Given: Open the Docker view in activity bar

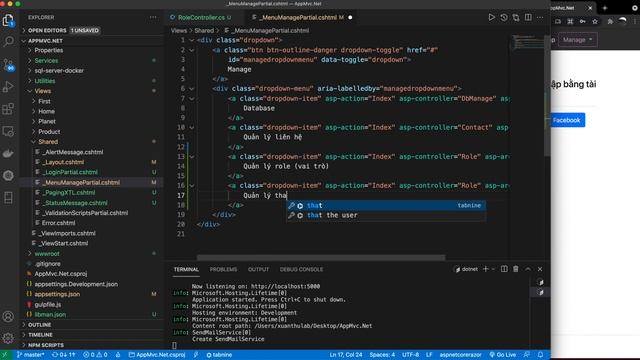Looking at the screenshot, I should coord(8,153).
